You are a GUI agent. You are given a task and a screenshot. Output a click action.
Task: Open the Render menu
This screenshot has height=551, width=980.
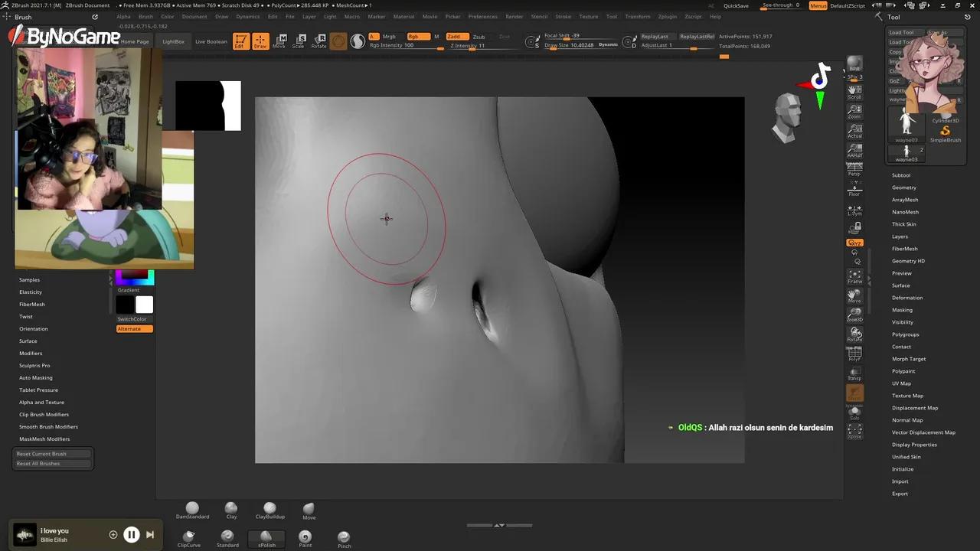tap(514, 16)
